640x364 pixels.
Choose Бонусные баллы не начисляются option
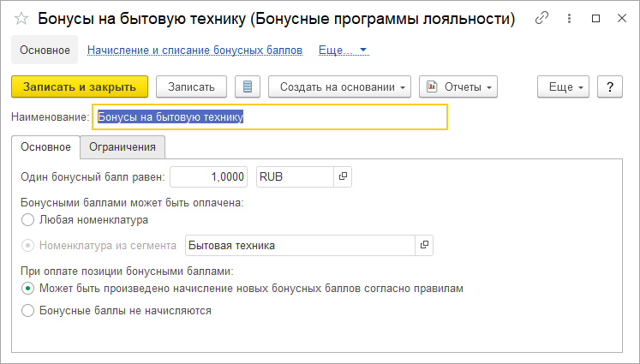pyautogui.click(x=28, y=311)
